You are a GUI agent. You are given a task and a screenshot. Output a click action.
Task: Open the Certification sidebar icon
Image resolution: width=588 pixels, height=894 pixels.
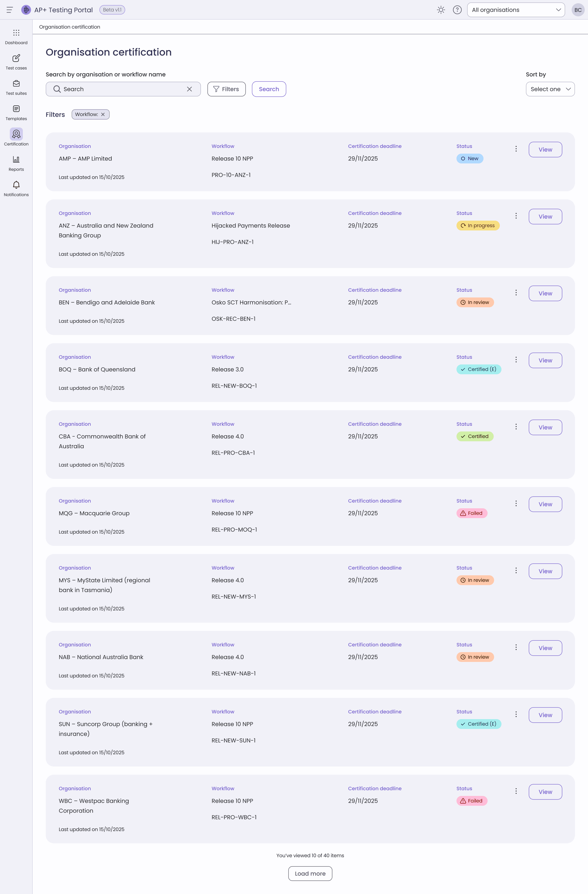click(x=16, y=134)
